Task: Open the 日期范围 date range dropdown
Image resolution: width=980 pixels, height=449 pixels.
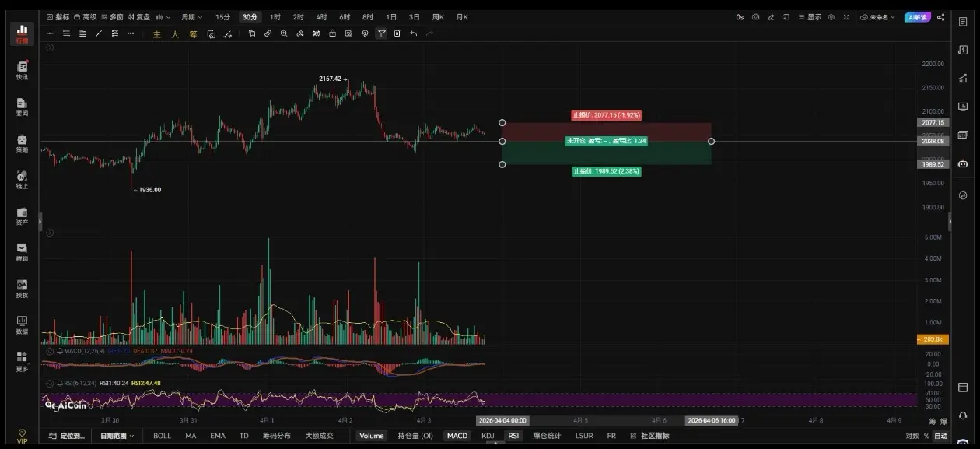Action: [x=117, y=436]
